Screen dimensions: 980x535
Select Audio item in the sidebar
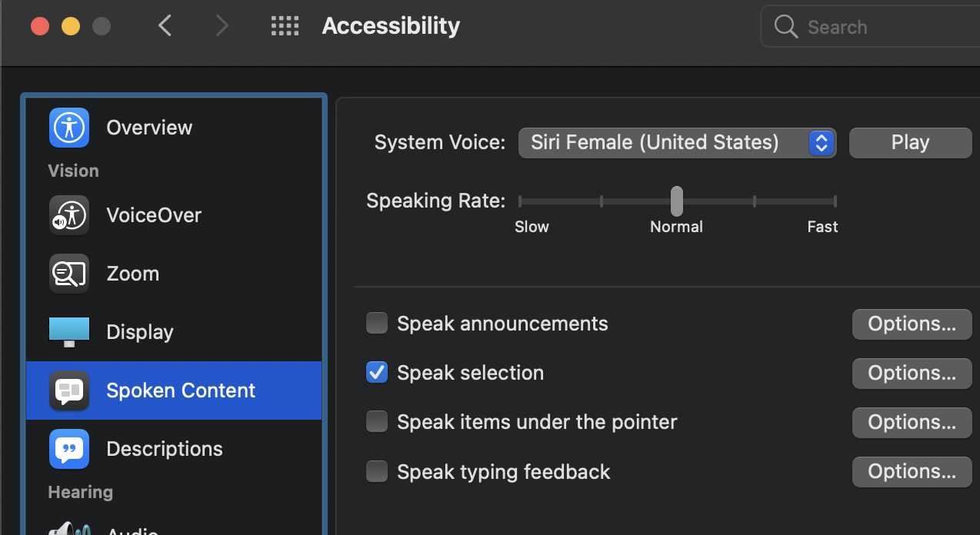coord(131,529)
